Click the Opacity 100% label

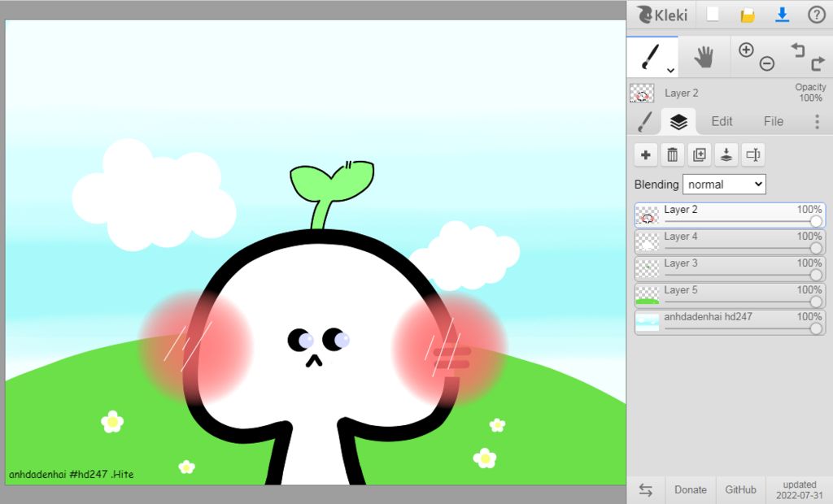coord(810,93)
